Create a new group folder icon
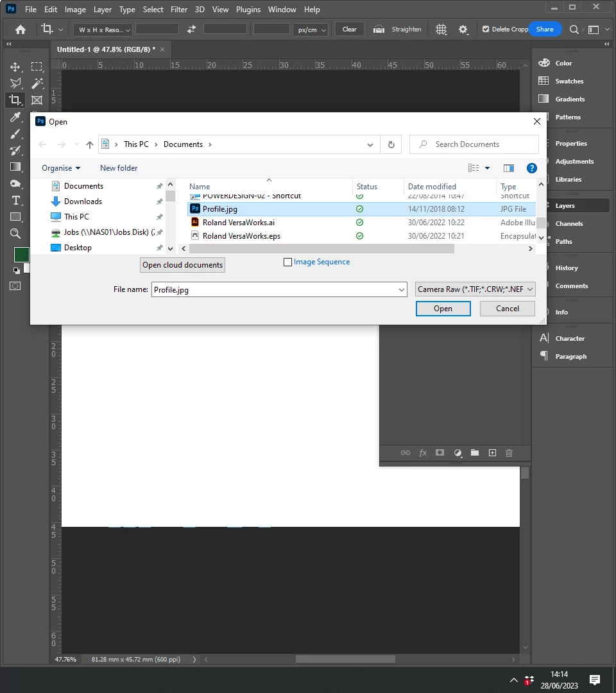The height and width of the screenshot is (693, 616). pos(475,452)
